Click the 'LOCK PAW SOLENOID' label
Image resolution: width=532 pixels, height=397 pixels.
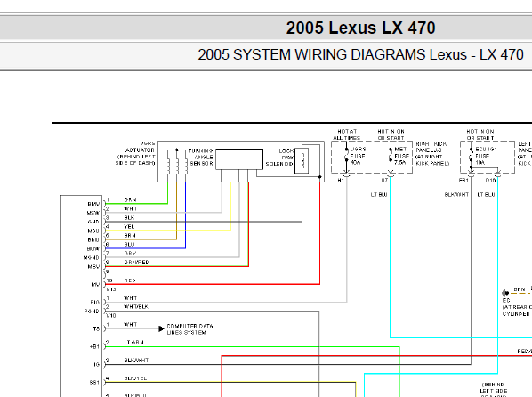[279, 158]
